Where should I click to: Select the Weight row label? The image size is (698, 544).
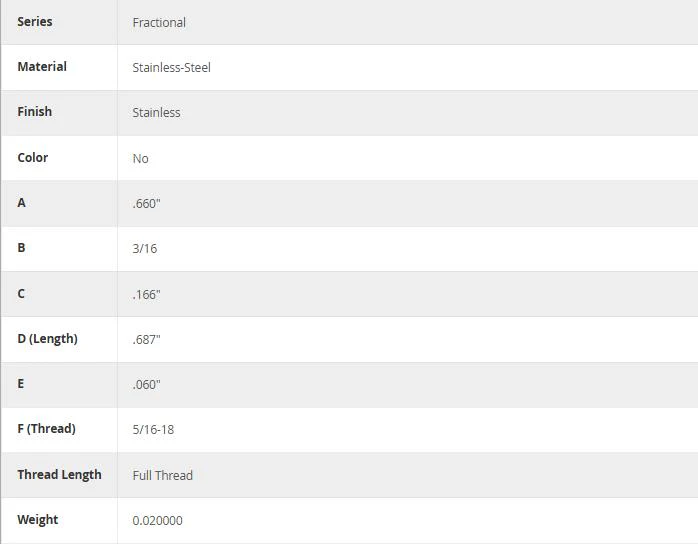[x=37, y=520]
